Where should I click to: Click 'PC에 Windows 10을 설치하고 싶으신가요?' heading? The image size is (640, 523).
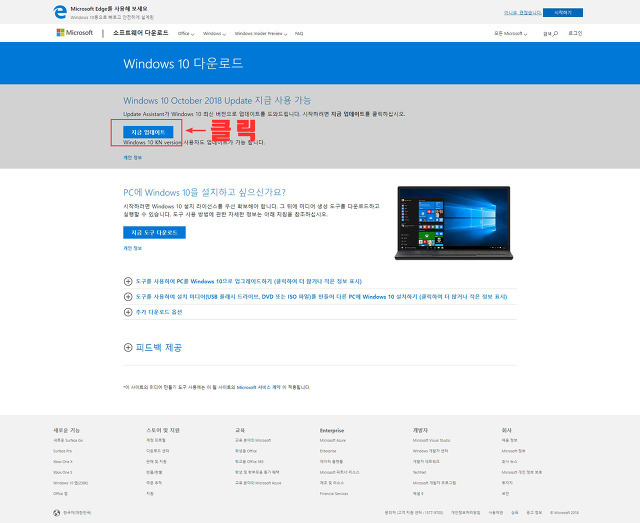click(204, 192)
